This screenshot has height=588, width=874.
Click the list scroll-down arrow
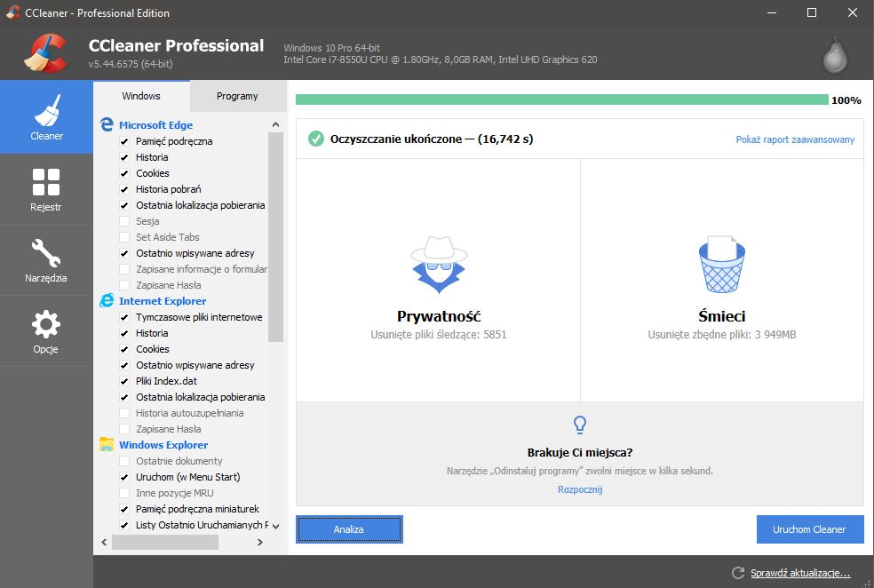click(275, 526)
